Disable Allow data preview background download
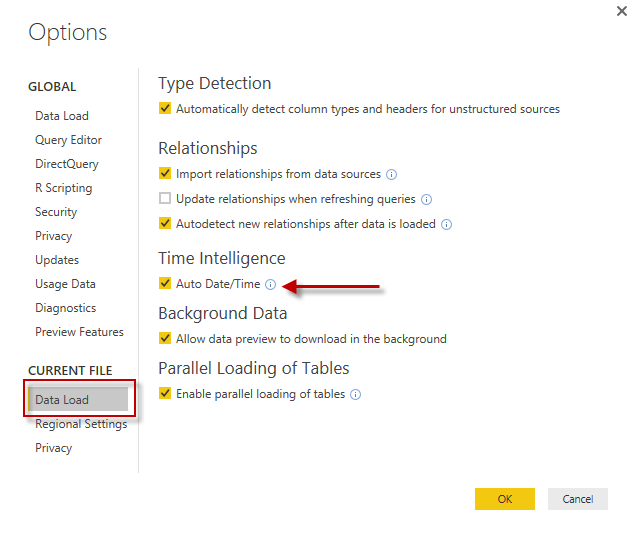 pyautogui.click(x=166, y=339)
